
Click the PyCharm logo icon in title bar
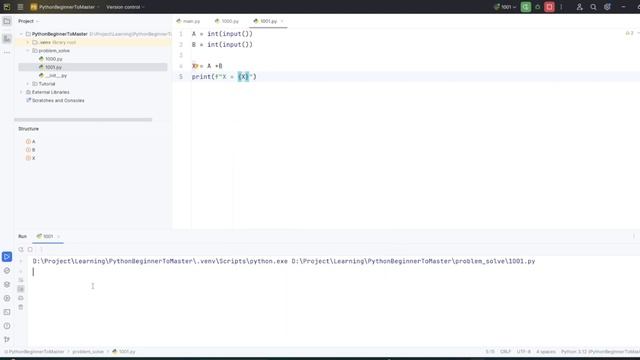[x=7, y=7]
